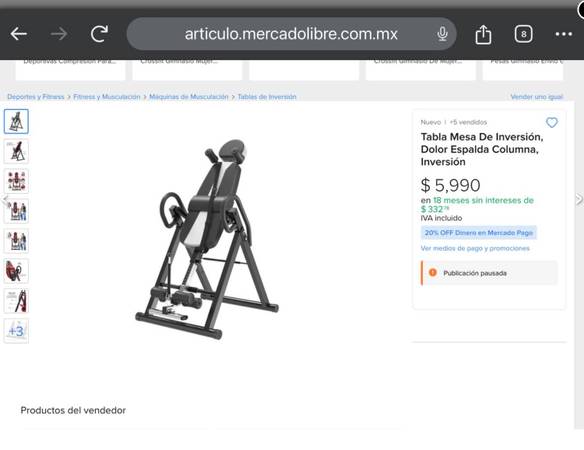584x450 pixels.
Task: Add product to favorites with heart icon
Action: pos(552,122)
